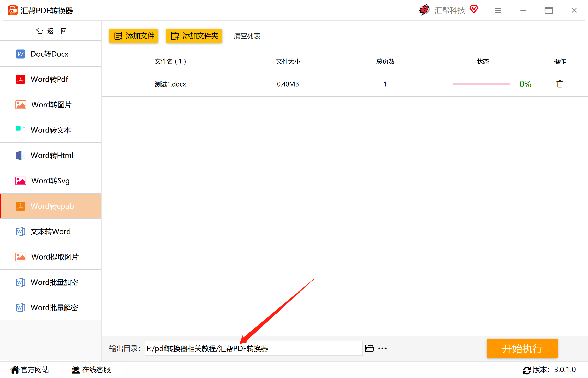This screenshot has width=588, height=378.
Task: Click the 输出目录 label
Action: click(125, 349)
